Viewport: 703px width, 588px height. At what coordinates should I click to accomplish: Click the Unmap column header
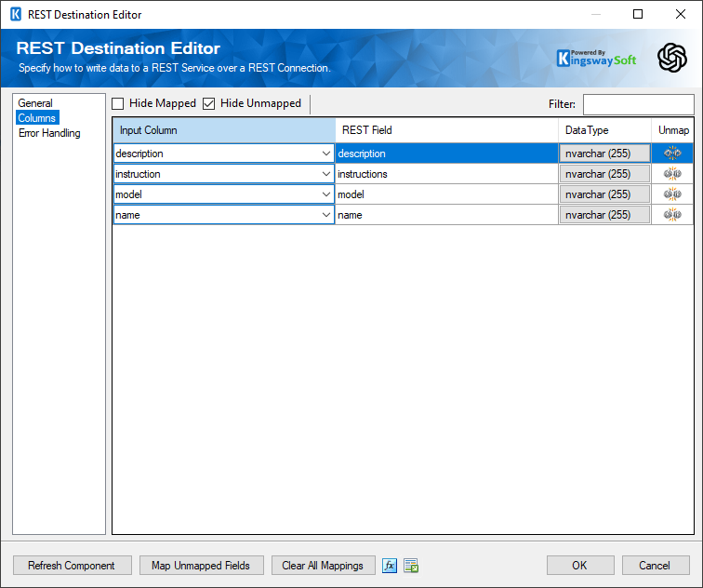coord(672,130)
